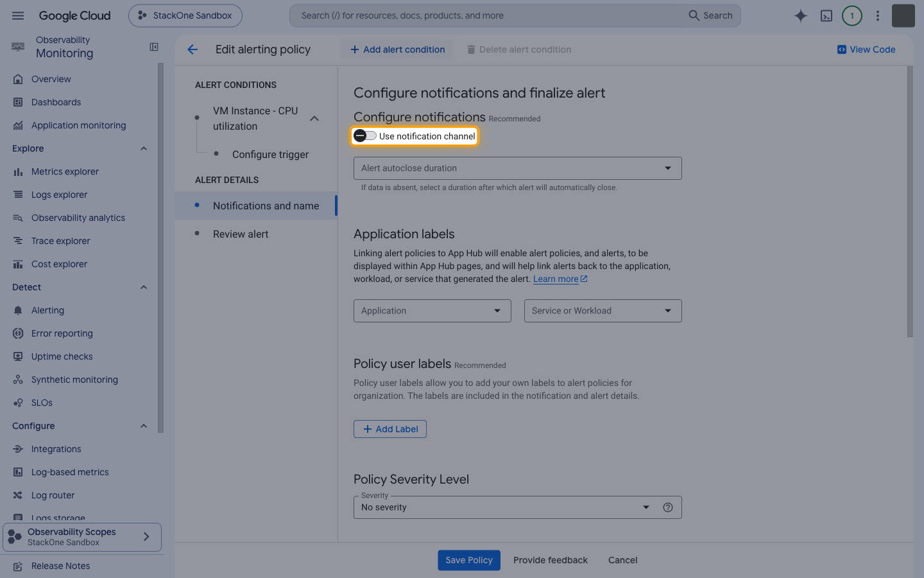Click the Cost explorer icon
Screen dimensions: 924x578
pyautogui.click(x=18, y=264)
